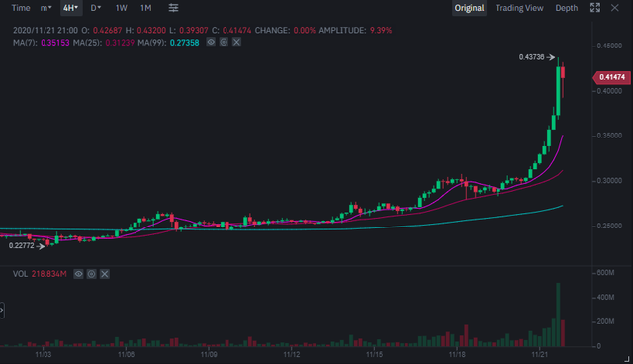Enter fullscreen chart mode
The image size is (633, 364).
[x=595, y=8]
